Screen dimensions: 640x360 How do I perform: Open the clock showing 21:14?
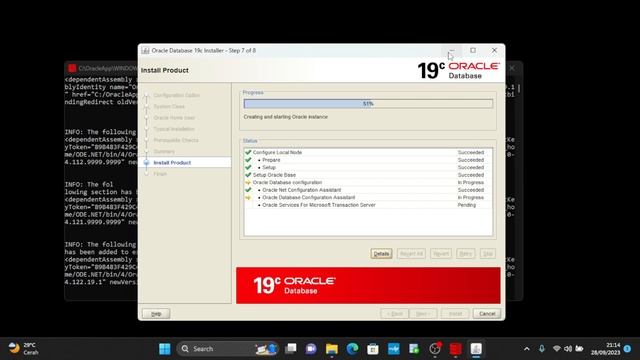click(x=605, y=349)
